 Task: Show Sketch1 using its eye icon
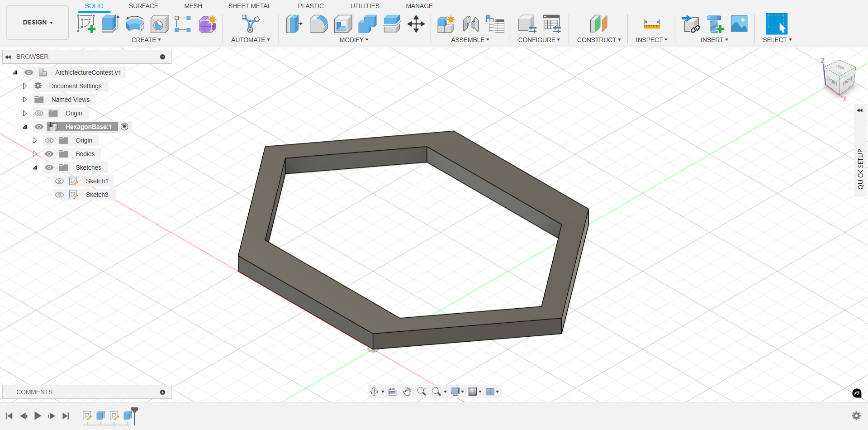59,181
